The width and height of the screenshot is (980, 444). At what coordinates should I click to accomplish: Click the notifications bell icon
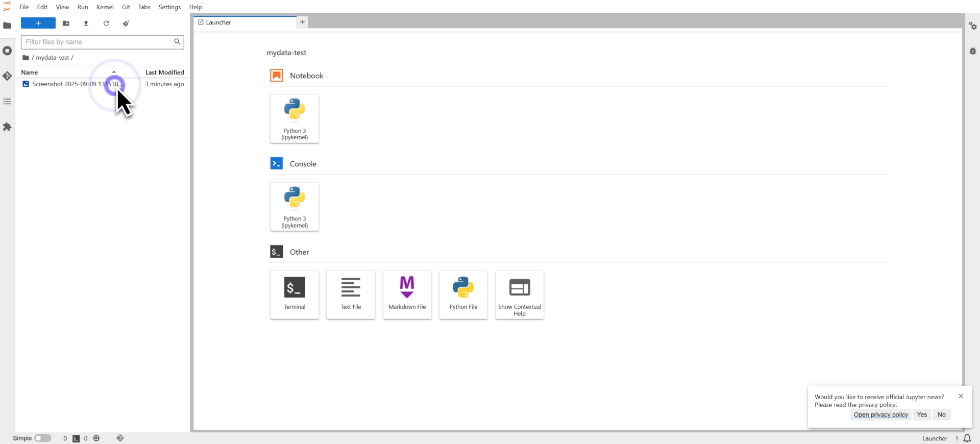[x=967, y=438]
